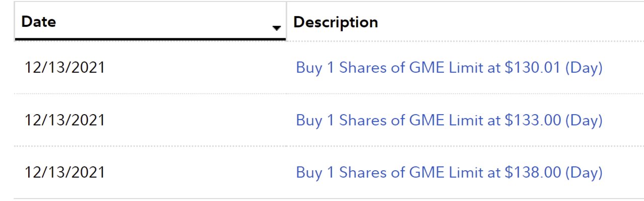Click the $138.00 price in third order
Viewport: 644px width, 201px height.
coord(533,173)
